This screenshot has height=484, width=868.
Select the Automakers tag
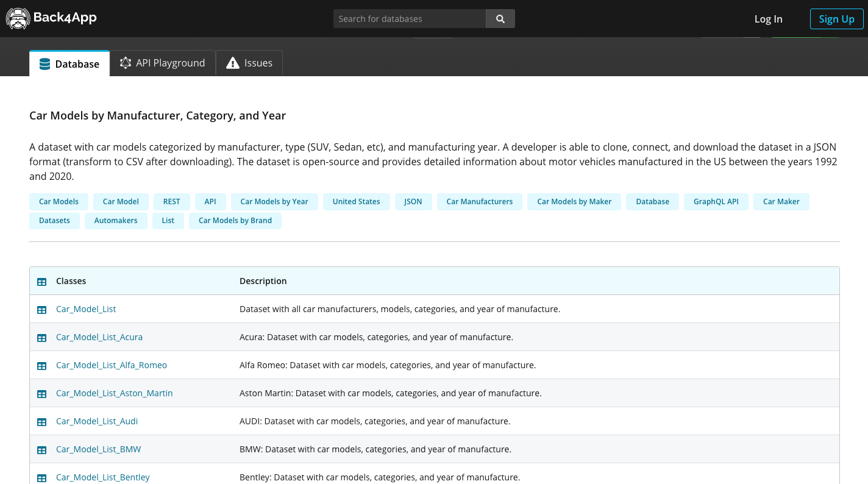116,221
